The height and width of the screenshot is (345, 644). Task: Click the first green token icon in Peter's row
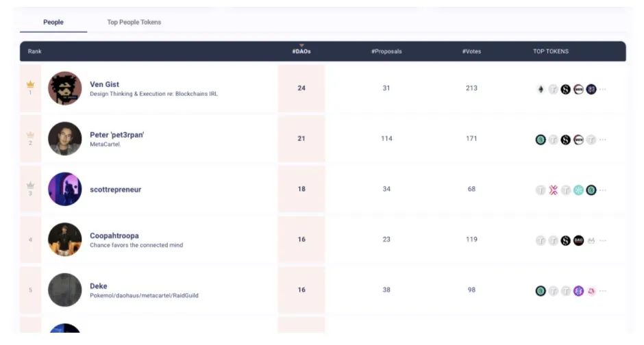(x=541, y=140)
